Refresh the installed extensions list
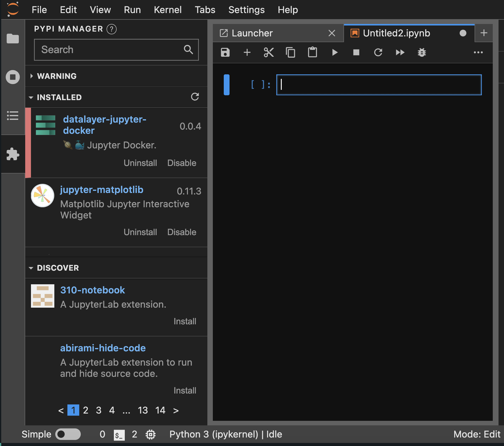Screen dimensions: 504x446 click(x=195, y=97)
